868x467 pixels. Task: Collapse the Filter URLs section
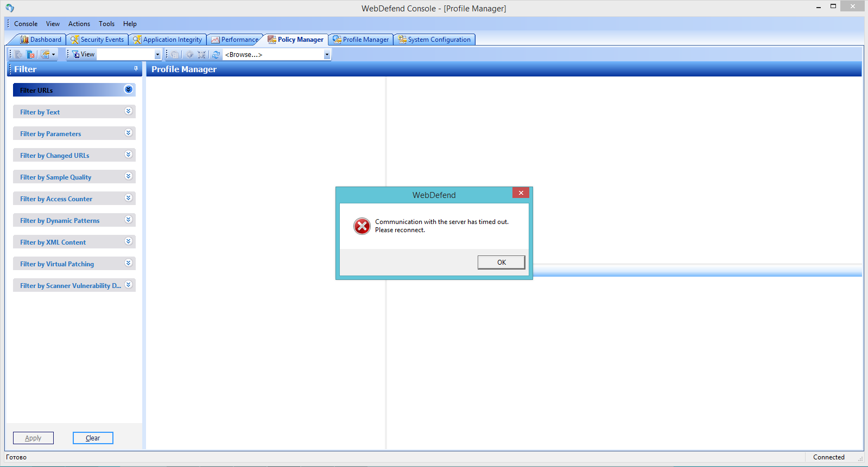click(x=129, y=89)
